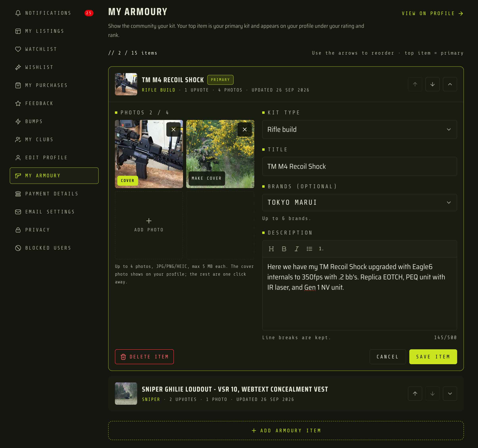
Task: Open the Kit Type dropdown
Action: 359,129
